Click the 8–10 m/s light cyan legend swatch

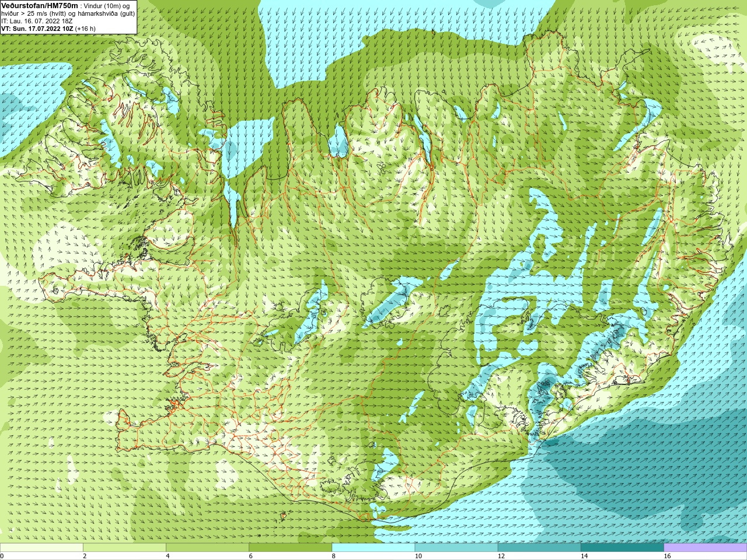coord(373,548)
